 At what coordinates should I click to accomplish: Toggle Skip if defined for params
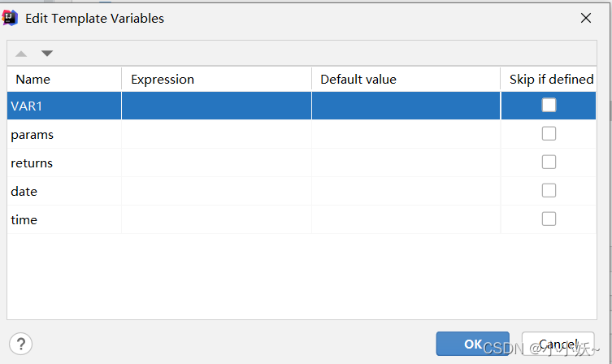(549, 133)
